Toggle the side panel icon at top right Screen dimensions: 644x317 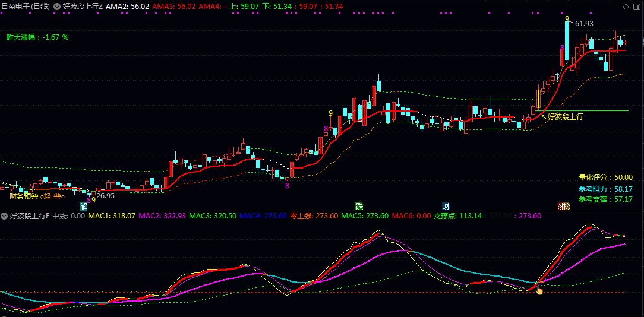tap(636, 7)
